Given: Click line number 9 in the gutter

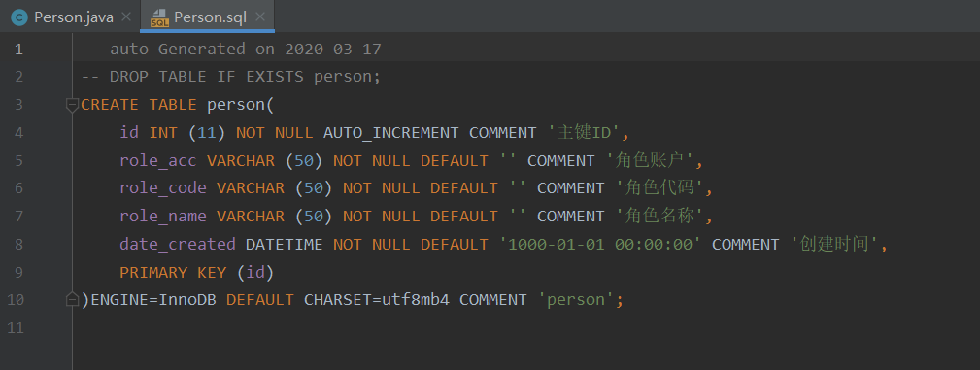Looking at the screenshot, I should pos(18,272).
